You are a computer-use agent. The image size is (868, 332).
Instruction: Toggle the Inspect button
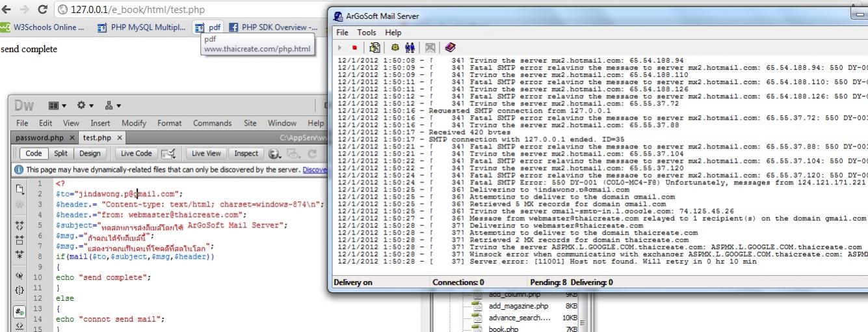pyautogui.click(x=246, y=154)
